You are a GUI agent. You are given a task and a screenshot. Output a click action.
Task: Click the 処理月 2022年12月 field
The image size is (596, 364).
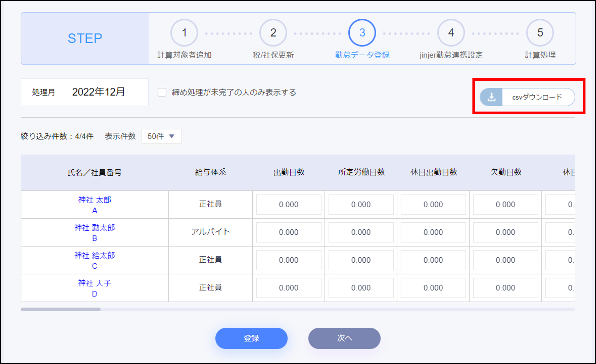[x=98, y=92]
